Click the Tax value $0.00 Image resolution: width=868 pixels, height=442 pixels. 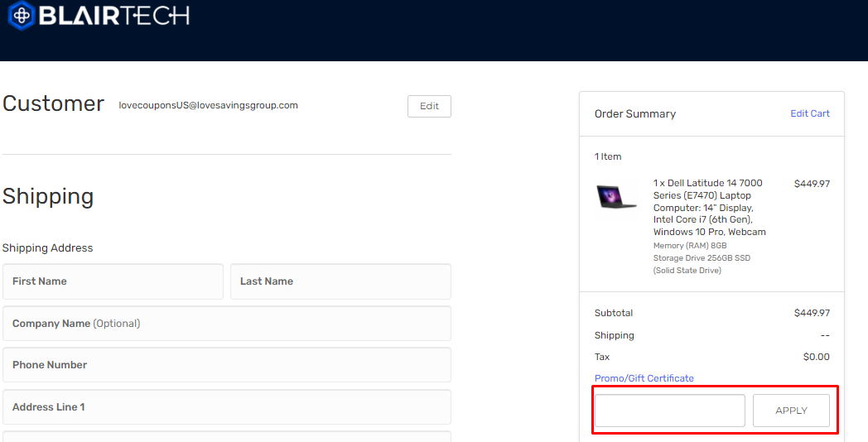tap(816, 357)
